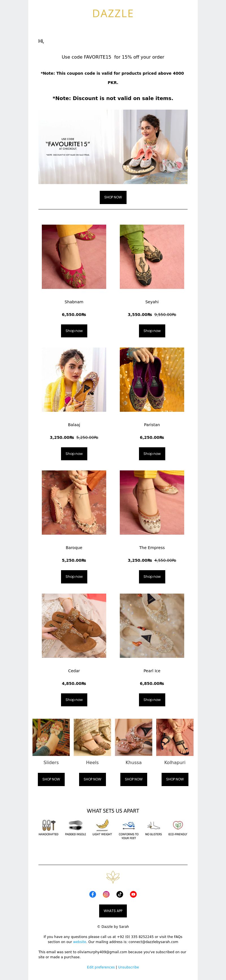
Task: Open the Paristan product image
Action: [x=152, y=379]
